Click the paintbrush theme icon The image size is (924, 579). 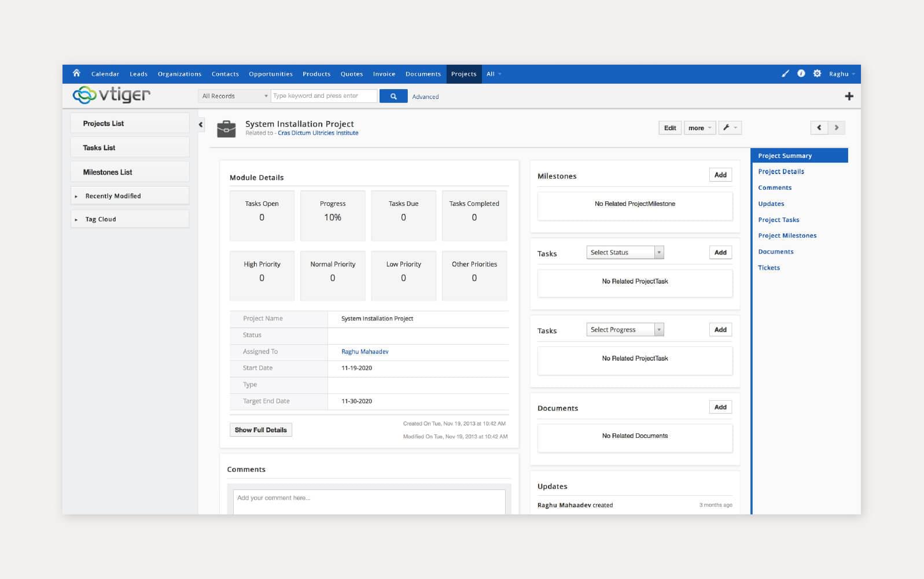pos(785,73)
